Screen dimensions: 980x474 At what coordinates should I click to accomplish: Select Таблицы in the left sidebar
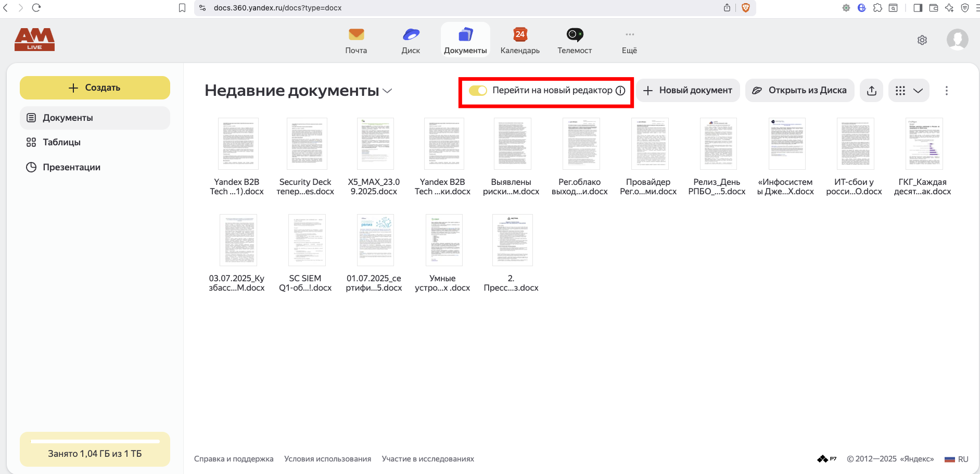95,142
